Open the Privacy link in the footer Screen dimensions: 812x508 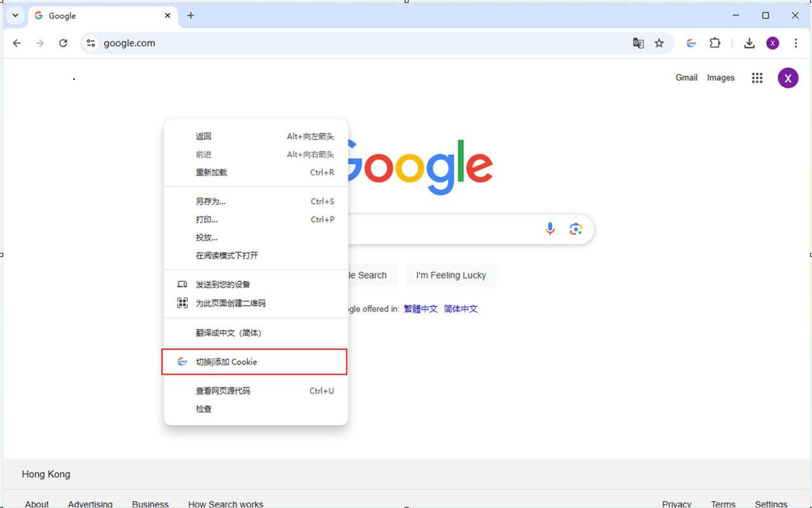676,503
